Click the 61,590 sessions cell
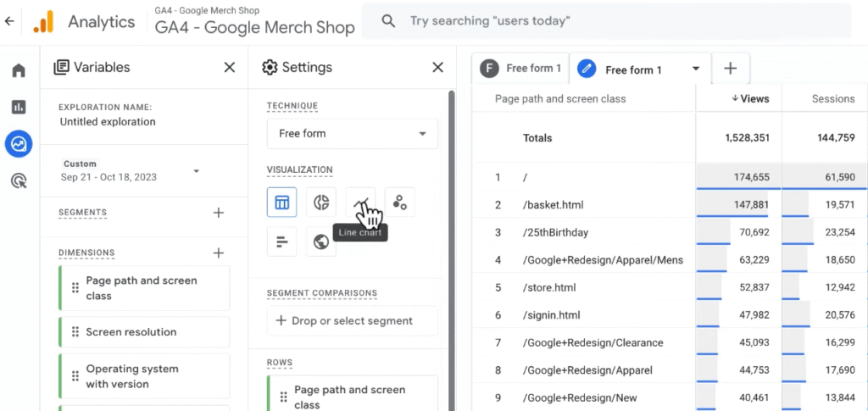Viewport: 868px width, 411px height. pyautogui.click(x=825, y=177)
